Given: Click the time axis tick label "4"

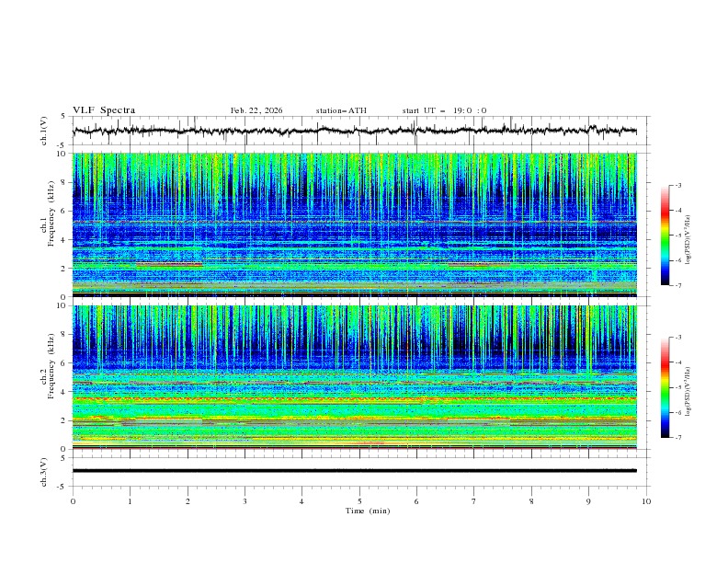Looking at the screenshot, I should (301, 501).
